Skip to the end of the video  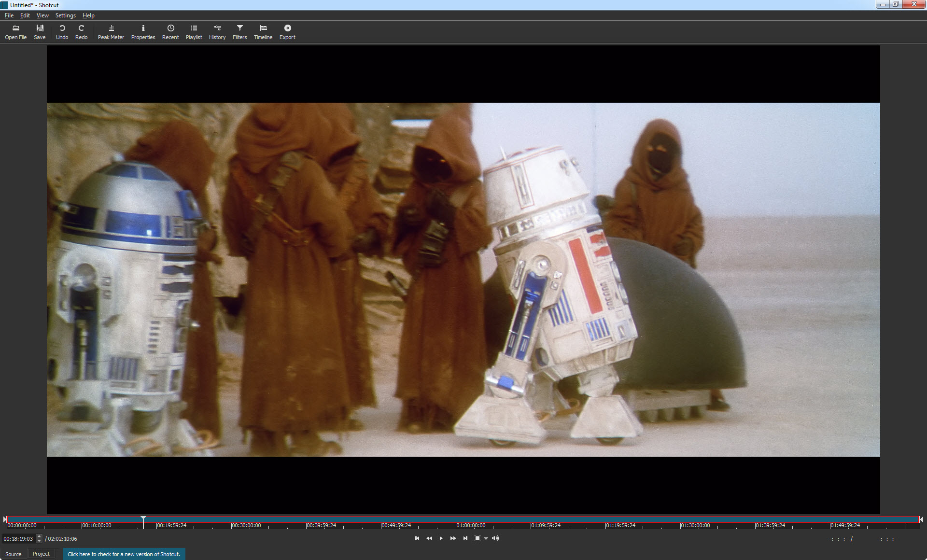pos(465,538)
